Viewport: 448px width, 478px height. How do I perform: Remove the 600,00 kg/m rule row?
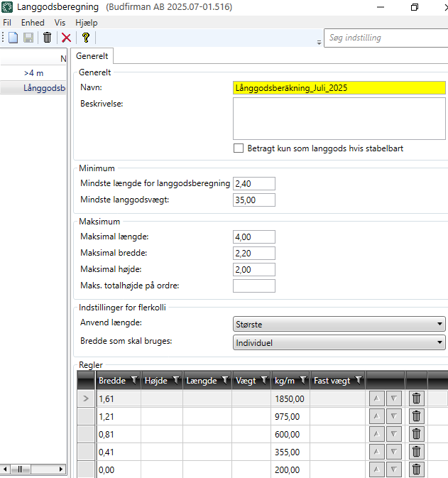pos(416,434)
